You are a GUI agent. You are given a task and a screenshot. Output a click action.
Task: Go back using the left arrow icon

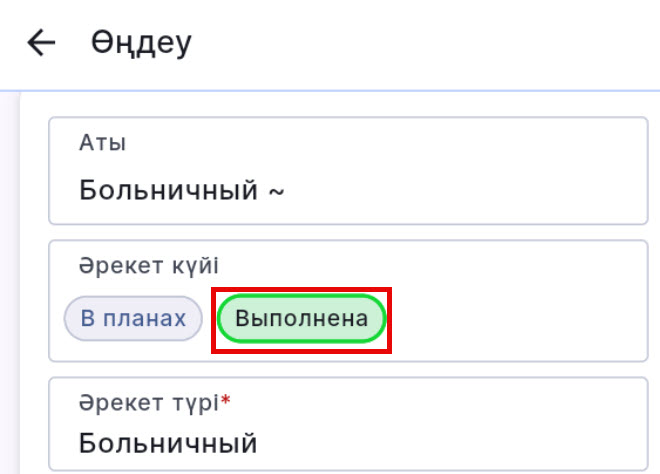(x=40, y=43)
